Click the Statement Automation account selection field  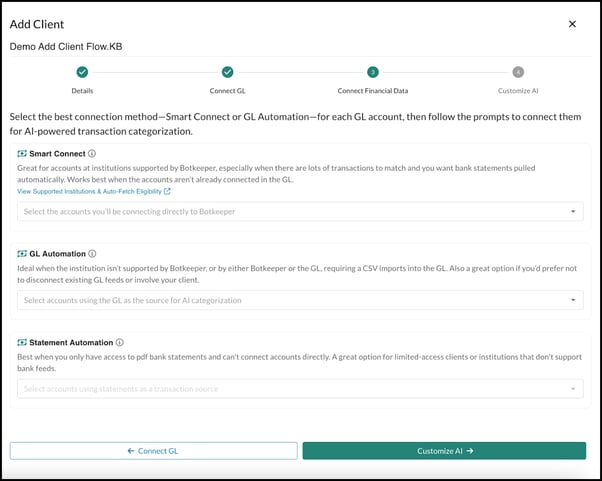click(x=290, y=389)
